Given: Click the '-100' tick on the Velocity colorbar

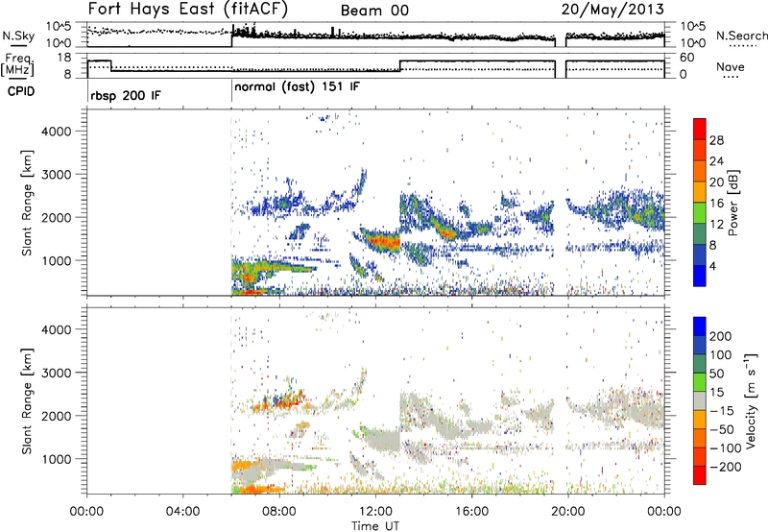Looking at the screenshot, I should click(x=726, y=448).
